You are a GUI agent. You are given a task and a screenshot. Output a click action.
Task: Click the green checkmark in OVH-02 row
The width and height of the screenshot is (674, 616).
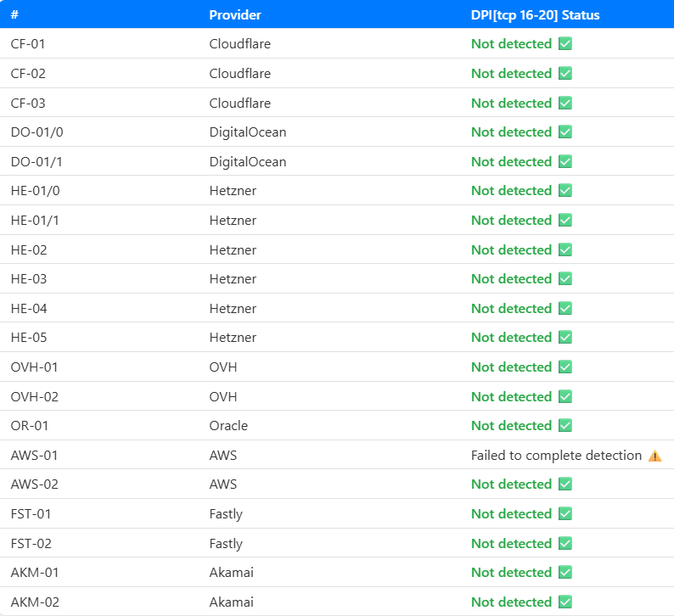coord(565,396)
